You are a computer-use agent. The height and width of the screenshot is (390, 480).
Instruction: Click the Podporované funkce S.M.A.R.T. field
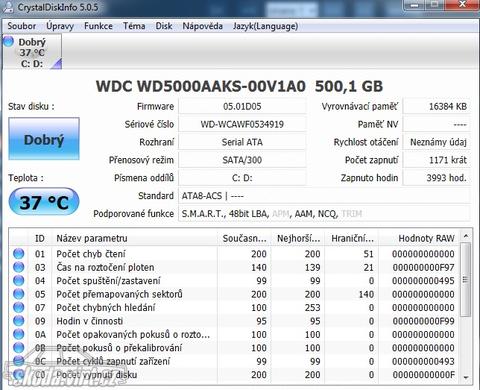[325, 214]
